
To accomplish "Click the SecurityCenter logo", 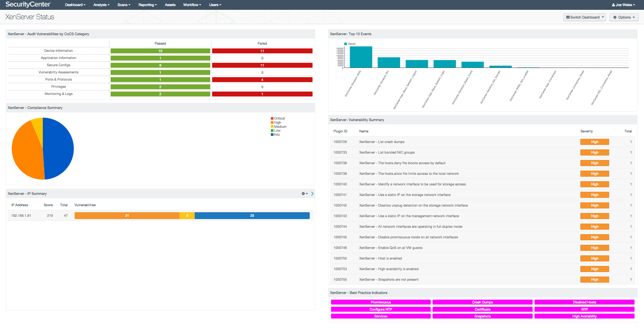I will 28,5.
